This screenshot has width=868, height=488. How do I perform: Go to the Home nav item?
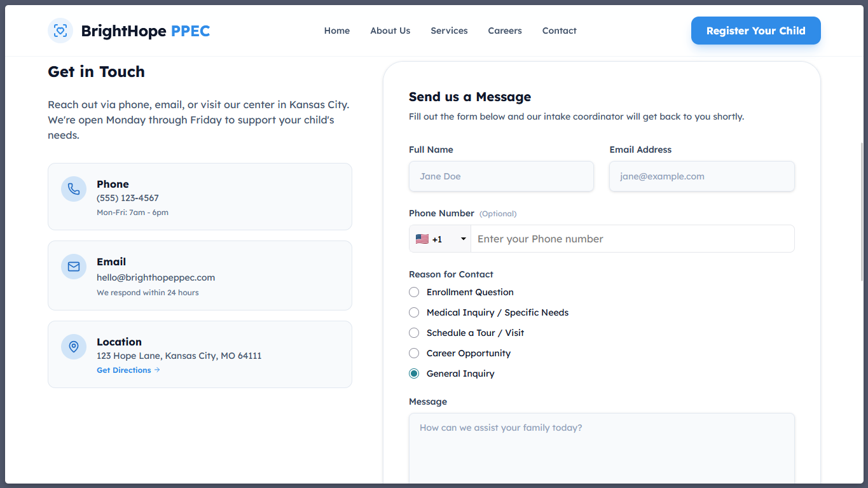tap(337, 31)
